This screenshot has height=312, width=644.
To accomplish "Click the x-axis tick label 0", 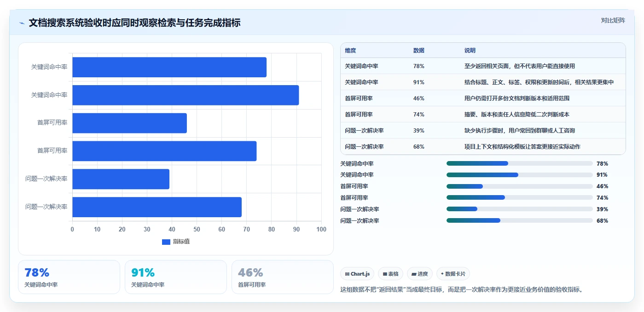I will point(72,229).
